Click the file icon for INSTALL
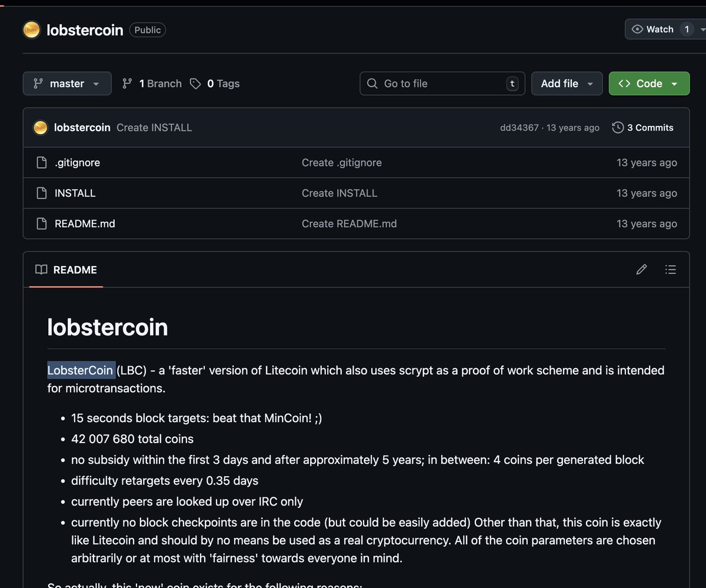Screen dimensions: 706x588 point(41,193)
